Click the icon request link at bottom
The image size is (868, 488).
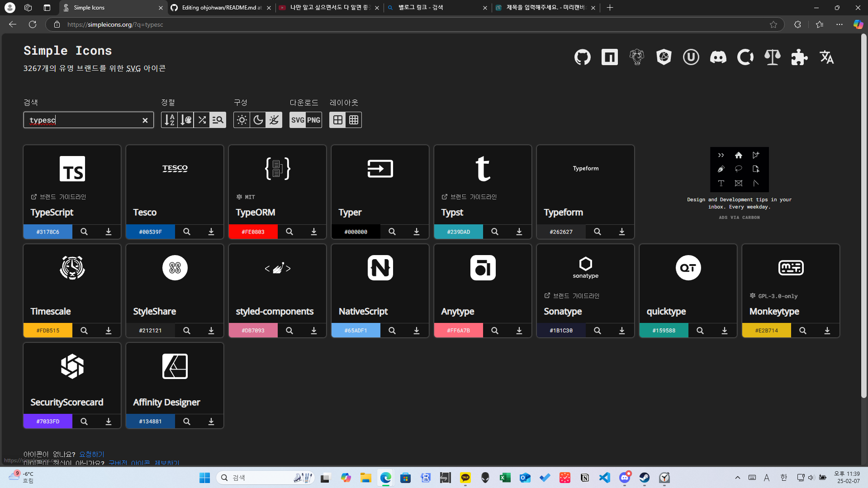[x=92, y=454]
